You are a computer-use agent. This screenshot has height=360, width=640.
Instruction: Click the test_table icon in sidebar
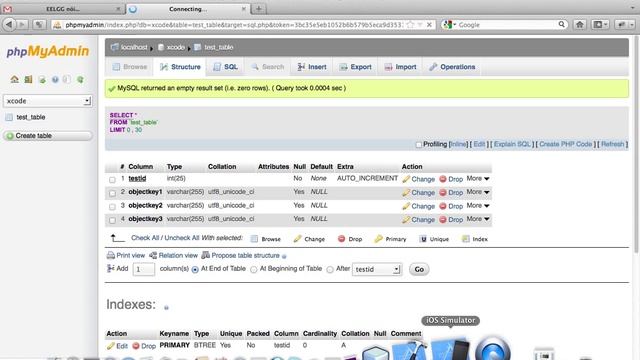9,118
